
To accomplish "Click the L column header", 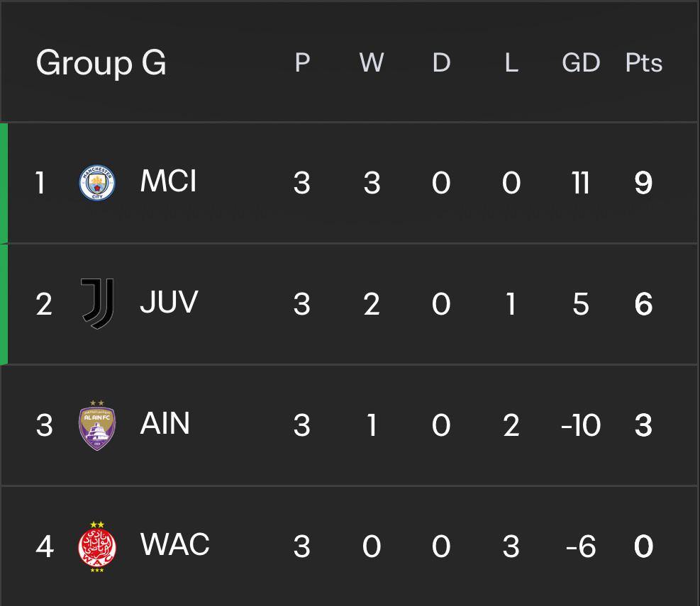I will pos(511,62).
